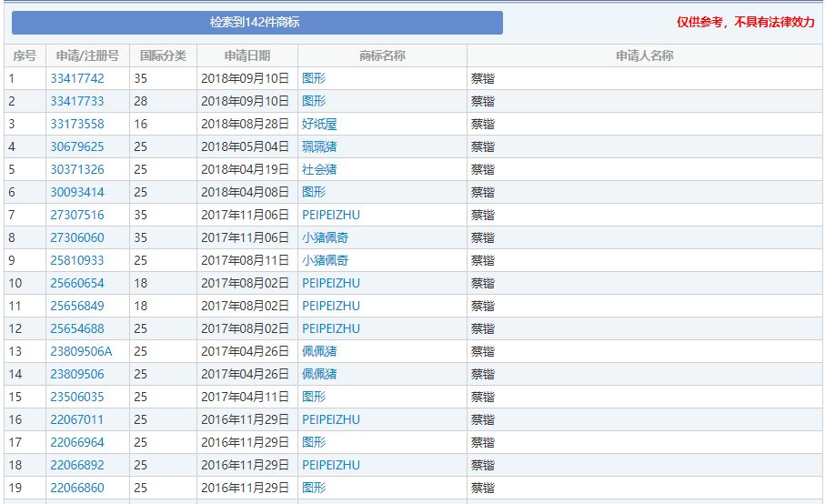Select date cell 2018年08月28日
The image size is (825, 504).
click(x=246, y=124)
